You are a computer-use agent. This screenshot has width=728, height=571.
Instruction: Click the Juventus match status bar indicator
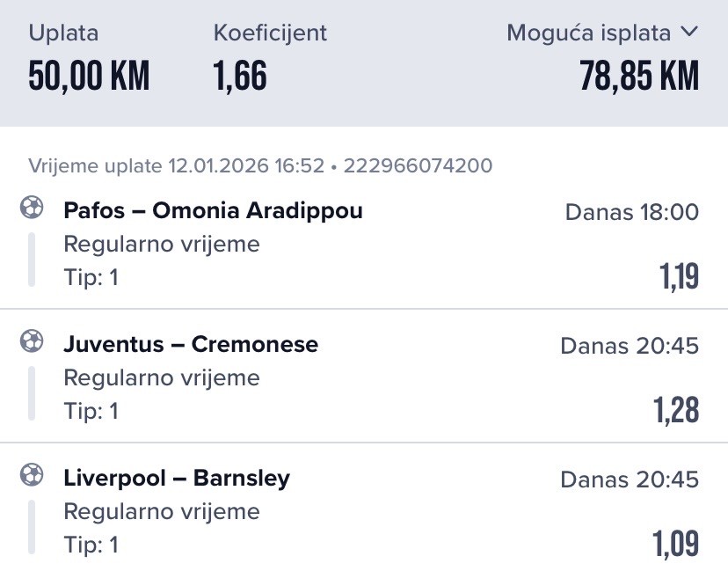[x=32, y=393]
